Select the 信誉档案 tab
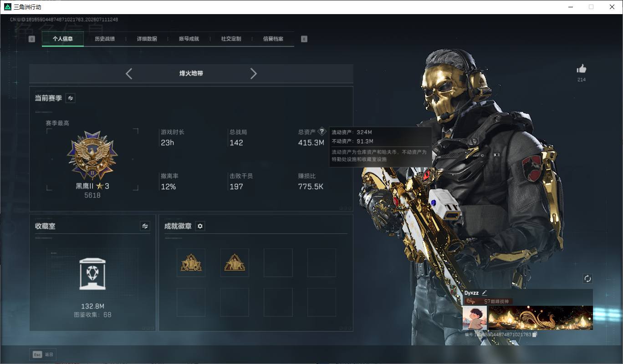This screenshot has height=364, width=623. (x=273, y=39)
